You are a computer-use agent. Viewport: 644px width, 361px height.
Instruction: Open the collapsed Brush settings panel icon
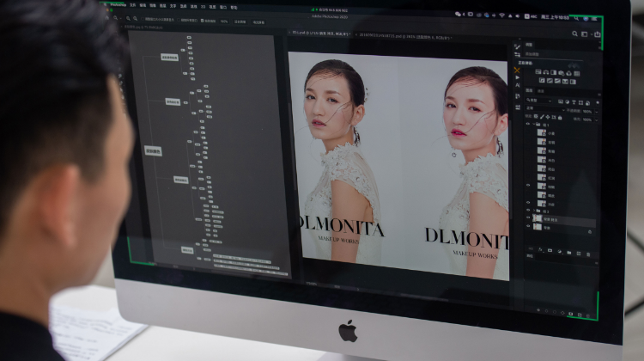click(x=518, y=47)
